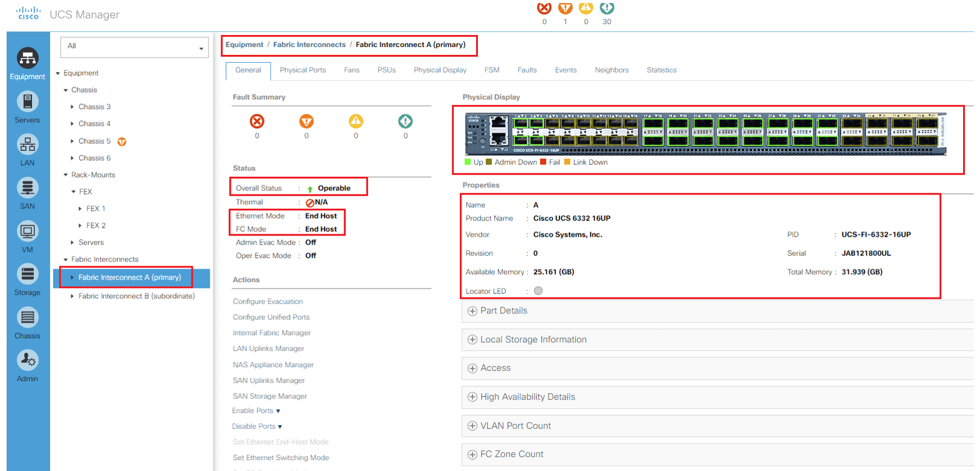Click the Configure Unified Ports action

click(x=271, y=317)
